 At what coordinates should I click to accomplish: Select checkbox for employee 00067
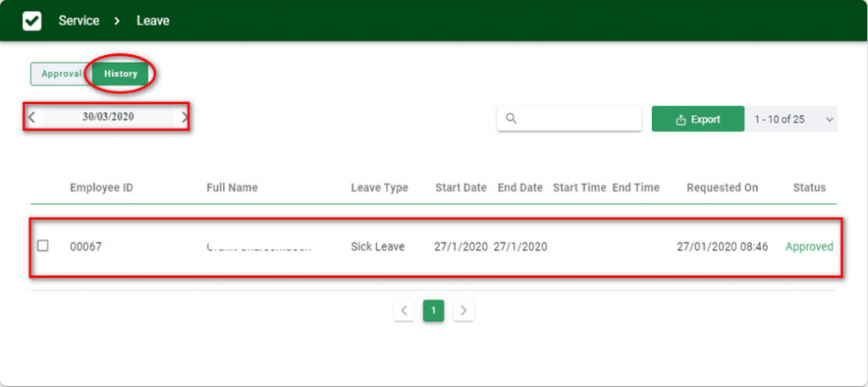pyautogui.click(x=43, y=246)
